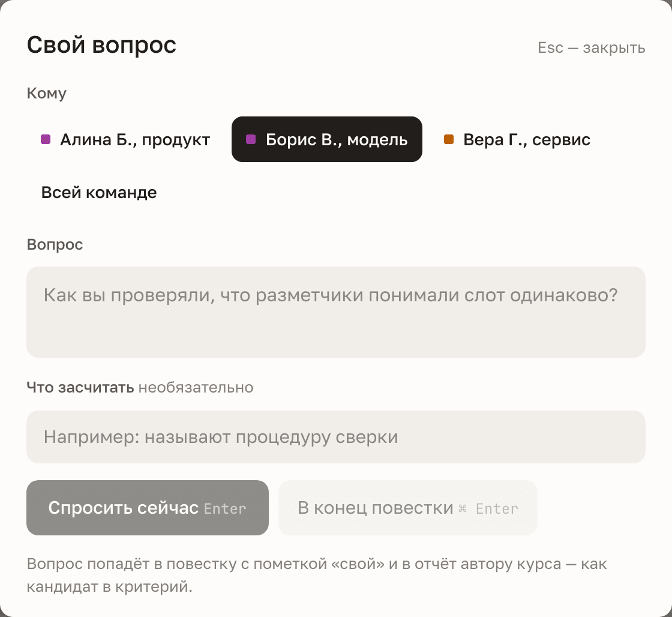672x617 pixels.
Task: Focus the Вопрос text area
Action: click(x=336, y=312)
